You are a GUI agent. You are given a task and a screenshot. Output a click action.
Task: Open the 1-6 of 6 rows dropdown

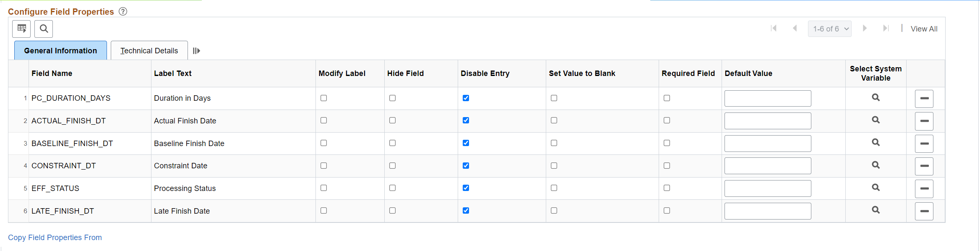(829, 29)
